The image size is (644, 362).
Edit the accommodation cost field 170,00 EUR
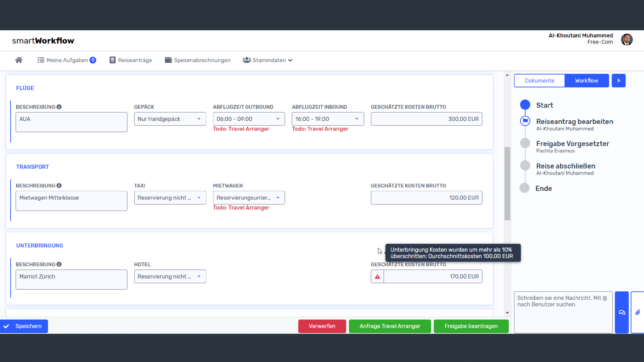point(433,276)
